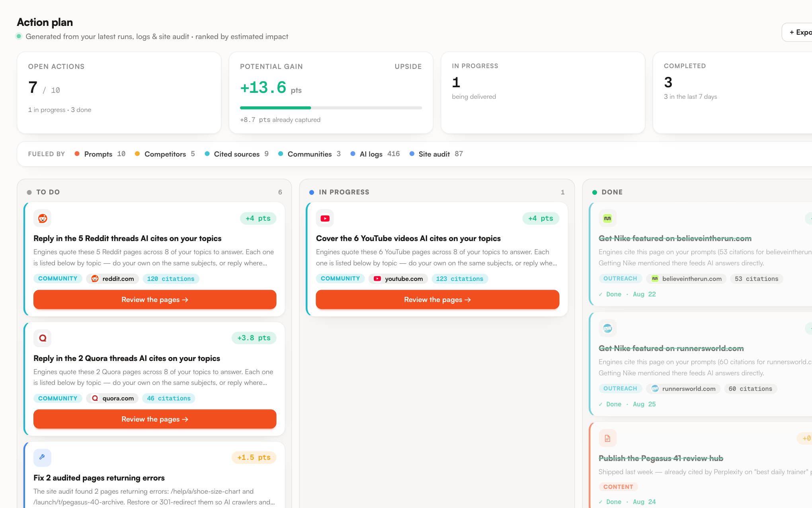Click the 46 citations chip

coord(169,398)
